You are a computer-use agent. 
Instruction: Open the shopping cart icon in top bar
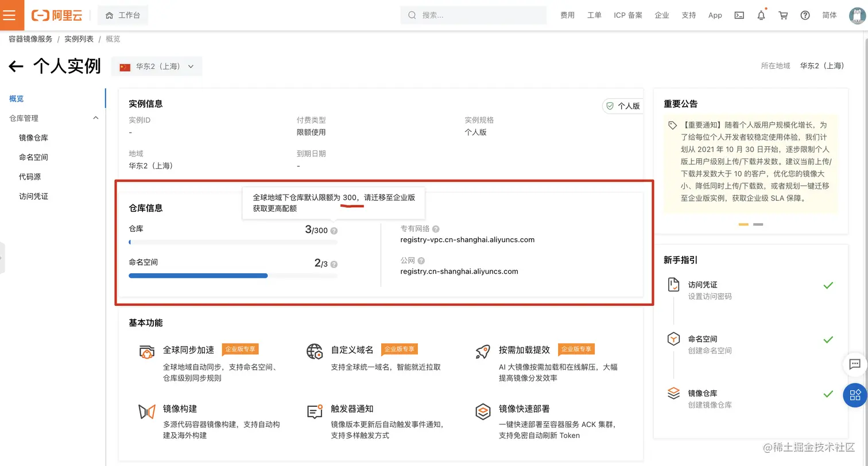point(783,15)
